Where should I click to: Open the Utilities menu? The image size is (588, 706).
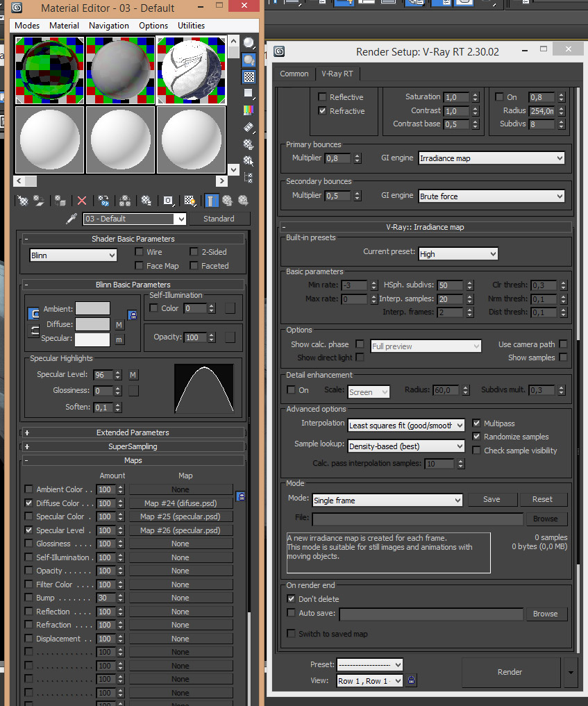pyautogui.click(x=192, y=26)
